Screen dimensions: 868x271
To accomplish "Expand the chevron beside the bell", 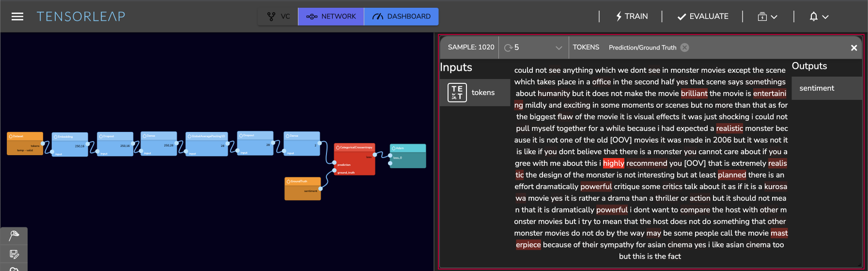I will (x=825, y=17).
